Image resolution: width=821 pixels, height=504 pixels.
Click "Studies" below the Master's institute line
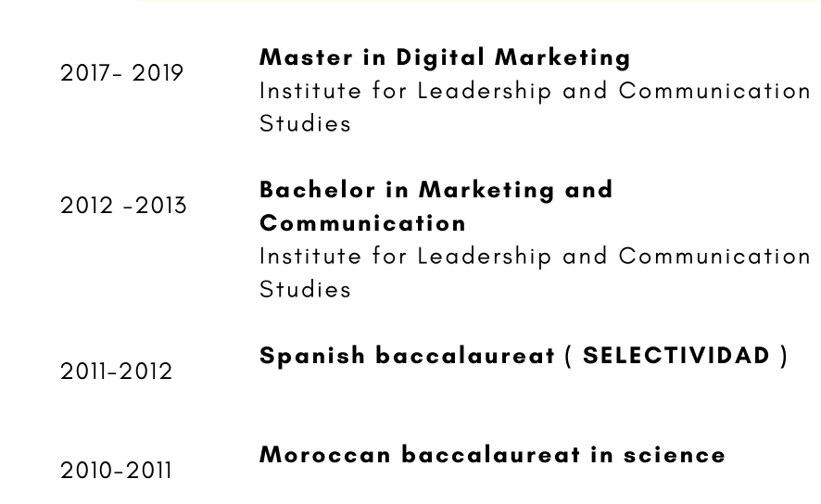click(305, 124)
